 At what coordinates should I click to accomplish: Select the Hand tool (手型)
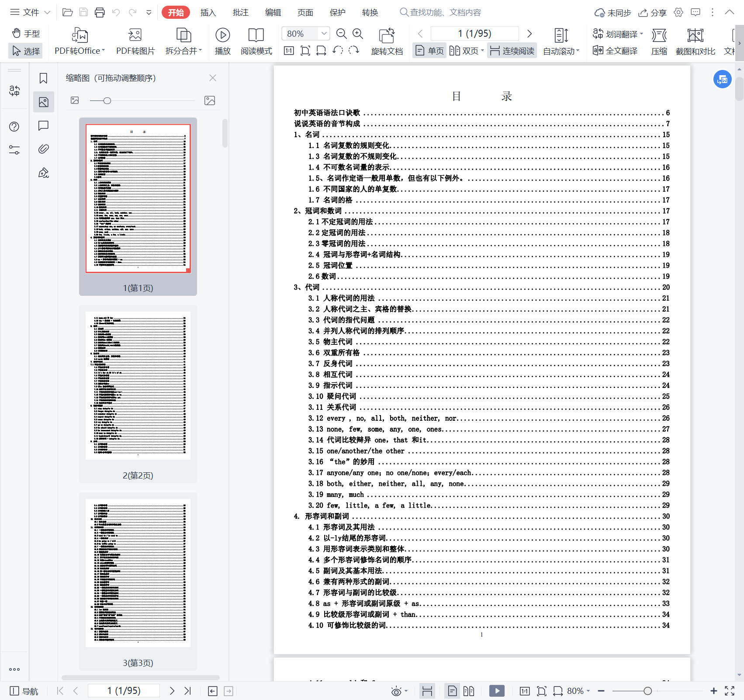[x=26, y=34]
